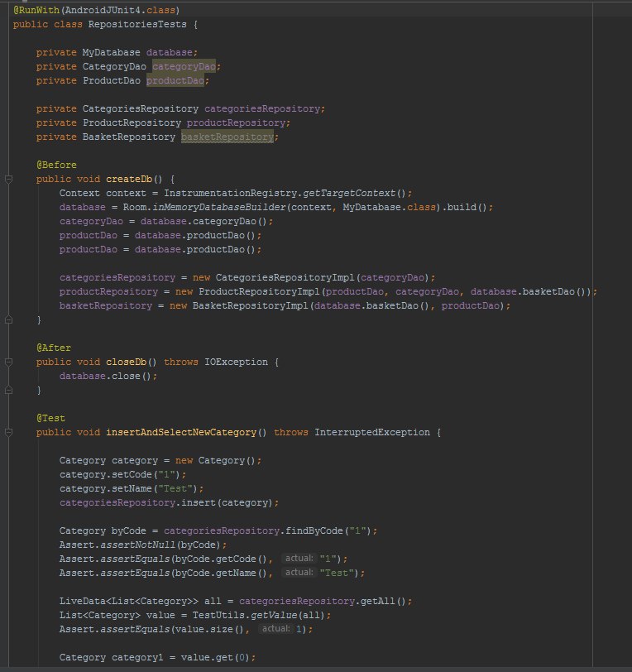The height and width of the screenshot is (672, 632).
Task: Click BasketRepository type in field declaration
Action: coord(129,137)
